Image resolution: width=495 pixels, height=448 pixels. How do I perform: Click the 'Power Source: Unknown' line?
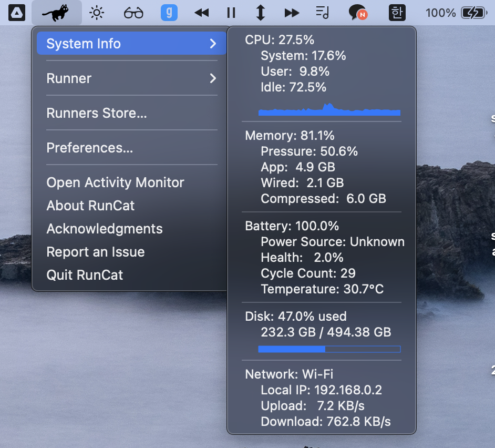(333, 242)
